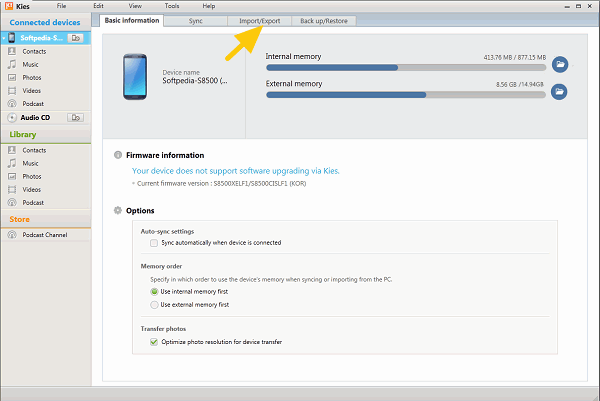Image resolution: width=600 pixels, height=401 pixels.
Task: Click the eject button next to Softpedia device
Action: (75, 38)
